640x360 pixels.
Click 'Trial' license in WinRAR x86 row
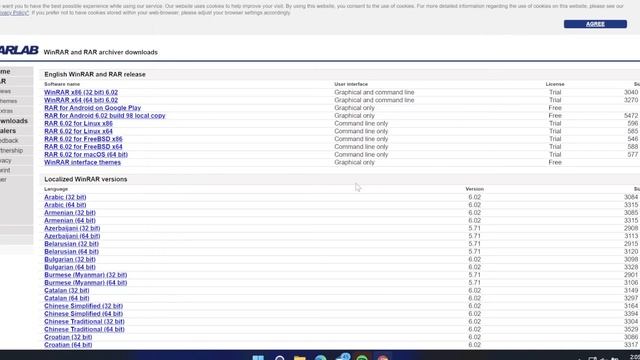(x=555, y=92)
